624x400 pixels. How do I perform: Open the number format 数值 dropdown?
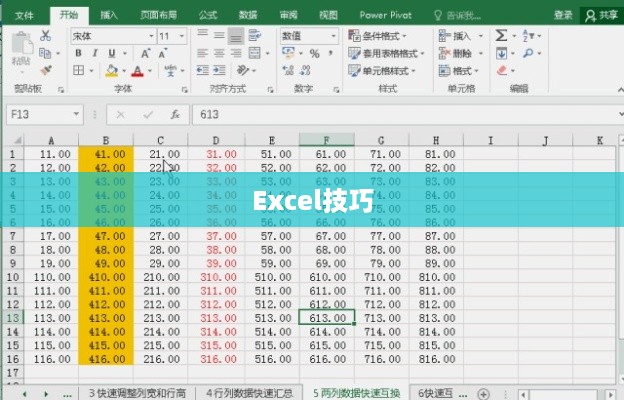click(x=333, y=36)
